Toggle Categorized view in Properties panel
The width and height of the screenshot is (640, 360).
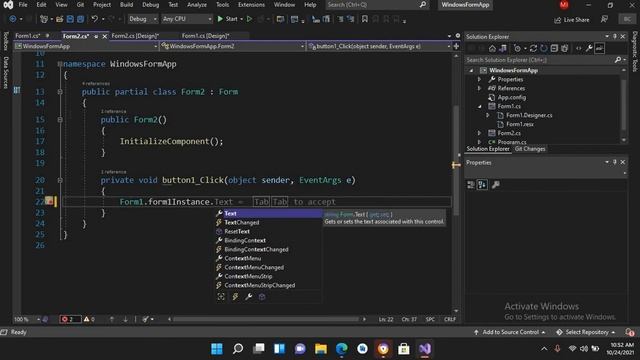coord(471,185)
